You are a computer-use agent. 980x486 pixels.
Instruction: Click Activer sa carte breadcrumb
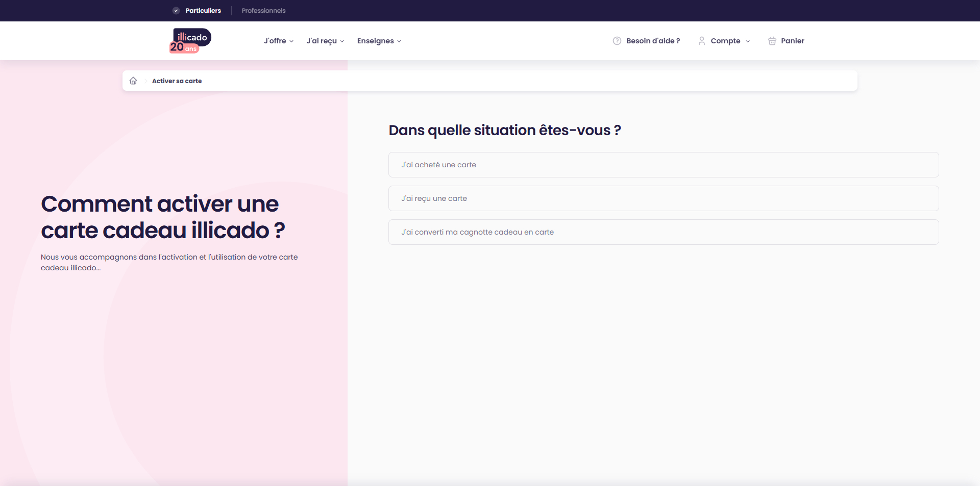point(177,81)
